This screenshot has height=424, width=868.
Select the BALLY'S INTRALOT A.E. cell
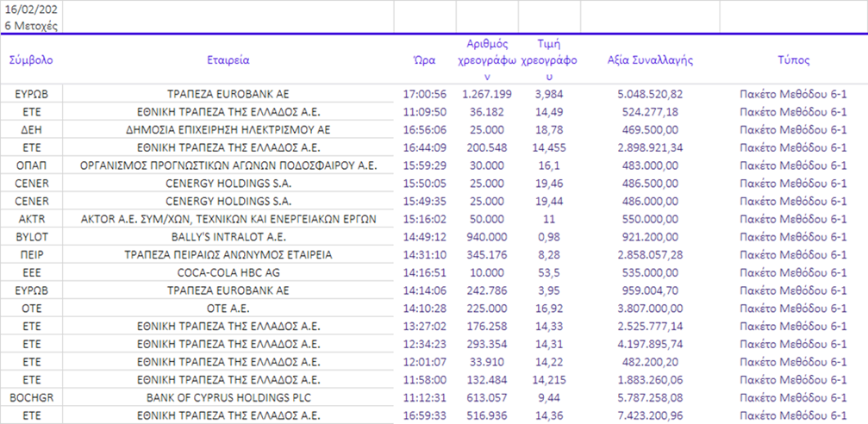click(x=228, y=237)
